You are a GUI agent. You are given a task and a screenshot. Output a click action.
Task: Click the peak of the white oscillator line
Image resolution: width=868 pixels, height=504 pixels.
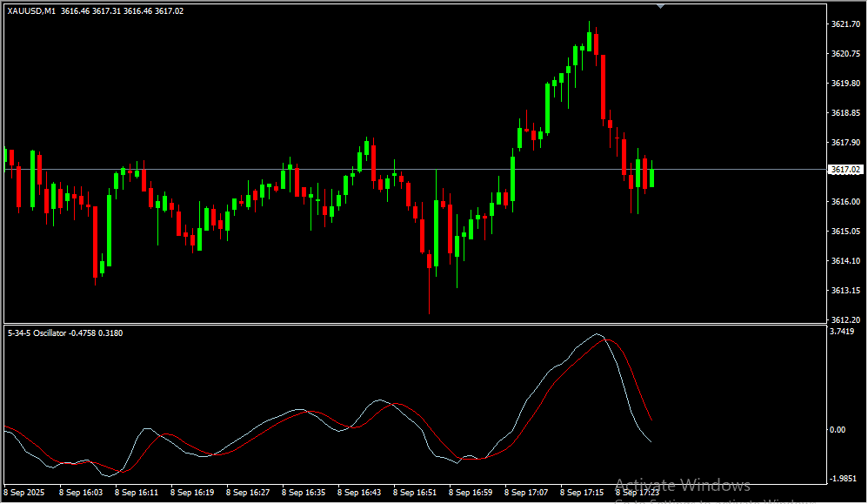[597, 334]
